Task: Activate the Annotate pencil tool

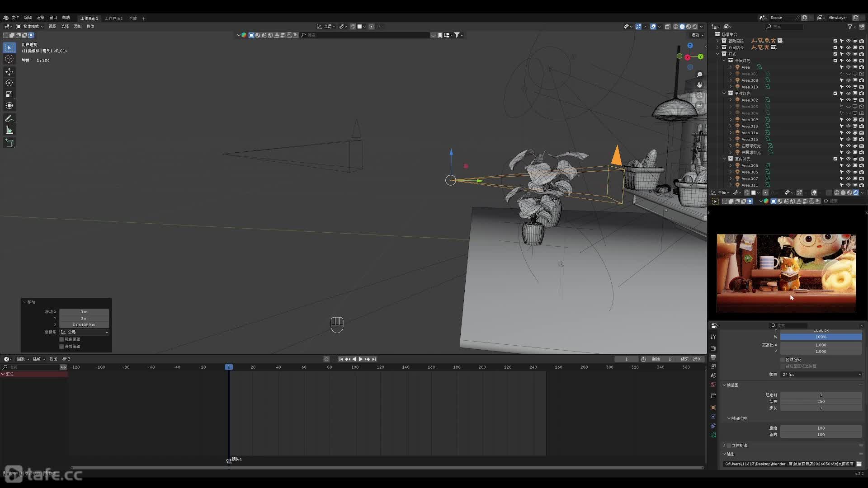Action: pyautogui.click(x=9, y=119)
